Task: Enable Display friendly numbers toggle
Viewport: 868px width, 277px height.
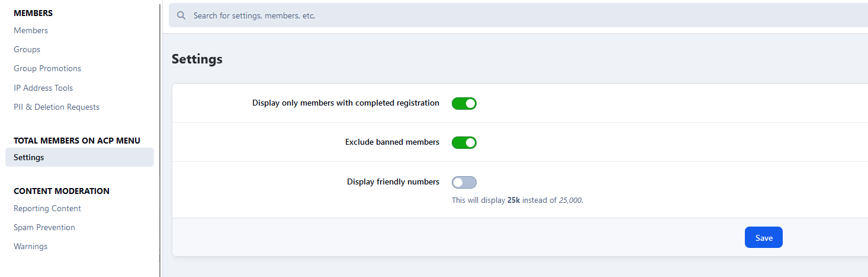Action: tap(464, 182)
